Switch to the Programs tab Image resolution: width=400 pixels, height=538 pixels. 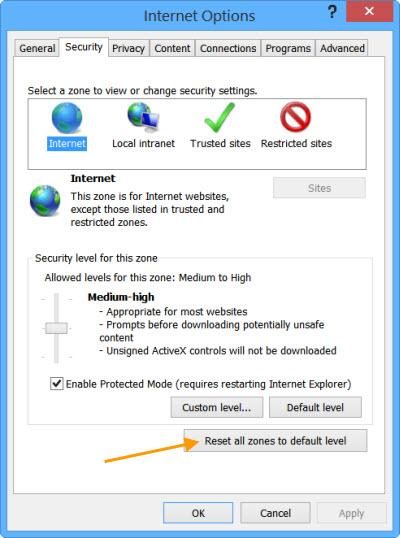coord(288,48)
